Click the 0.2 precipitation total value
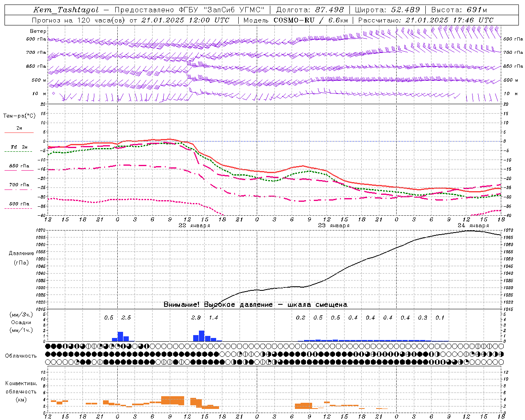The width and height of the screenshot is (525, 420). pyautogui.click(x=301, y=318)
